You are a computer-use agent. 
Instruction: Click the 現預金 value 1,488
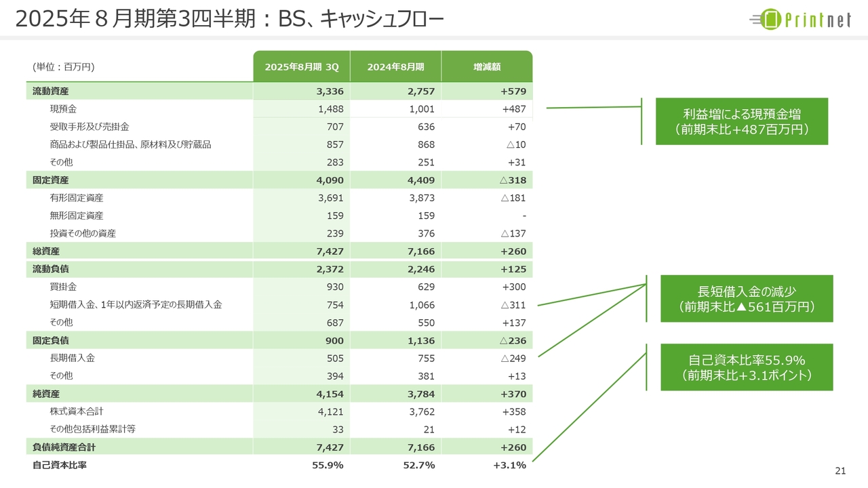coord(331,108)
